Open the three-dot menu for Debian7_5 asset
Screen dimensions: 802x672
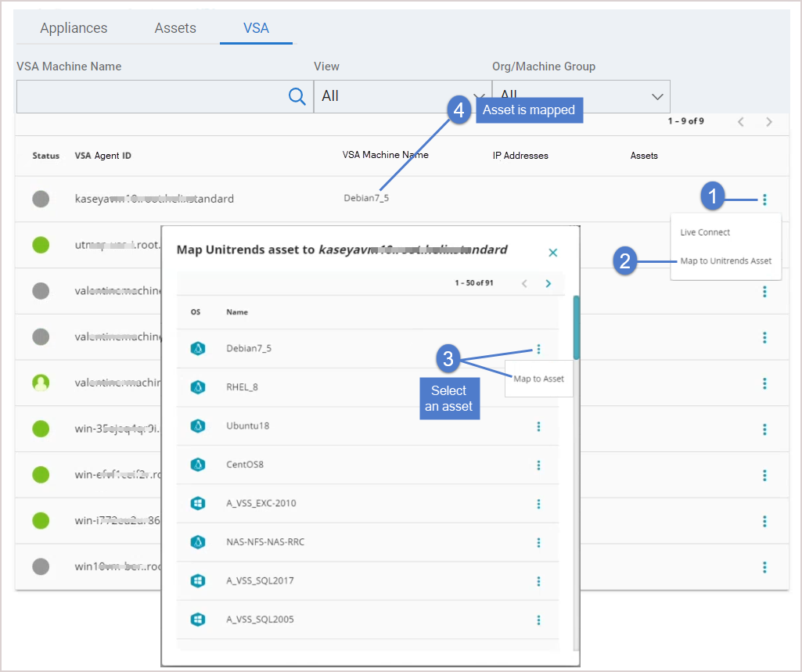pos(538,349)
